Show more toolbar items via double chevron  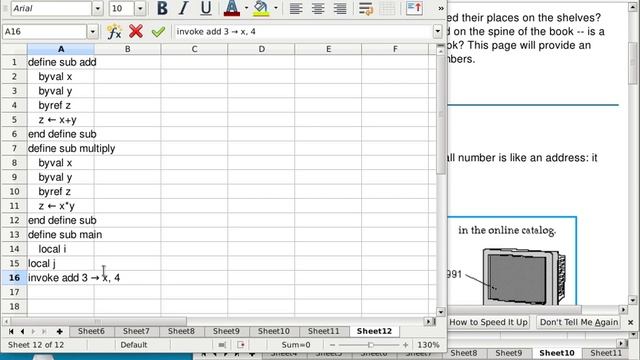441,8
